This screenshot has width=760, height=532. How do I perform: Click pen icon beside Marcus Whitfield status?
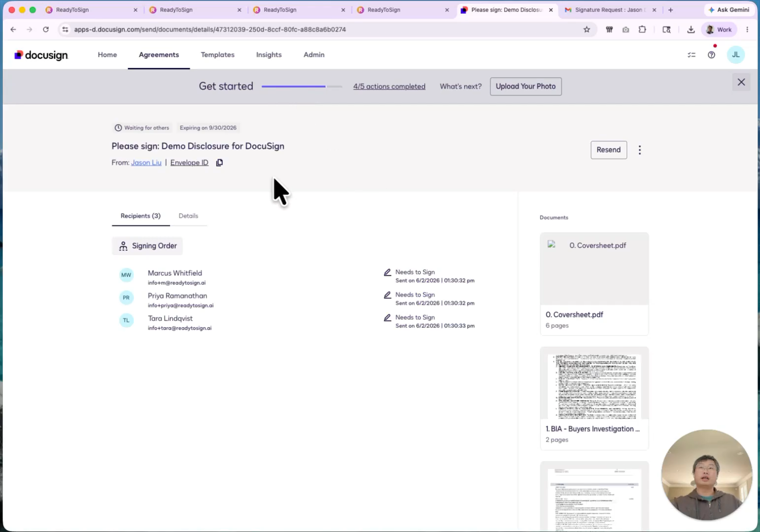[x=387, y=272]
